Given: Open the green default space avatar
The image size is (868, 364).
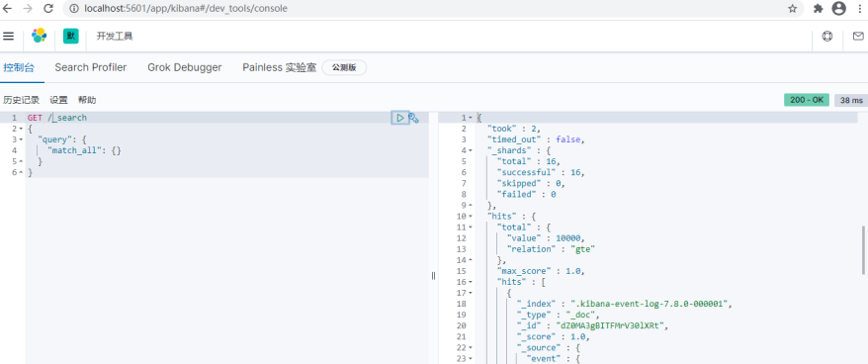Looking at the screenshot, I should coord(71,36).
